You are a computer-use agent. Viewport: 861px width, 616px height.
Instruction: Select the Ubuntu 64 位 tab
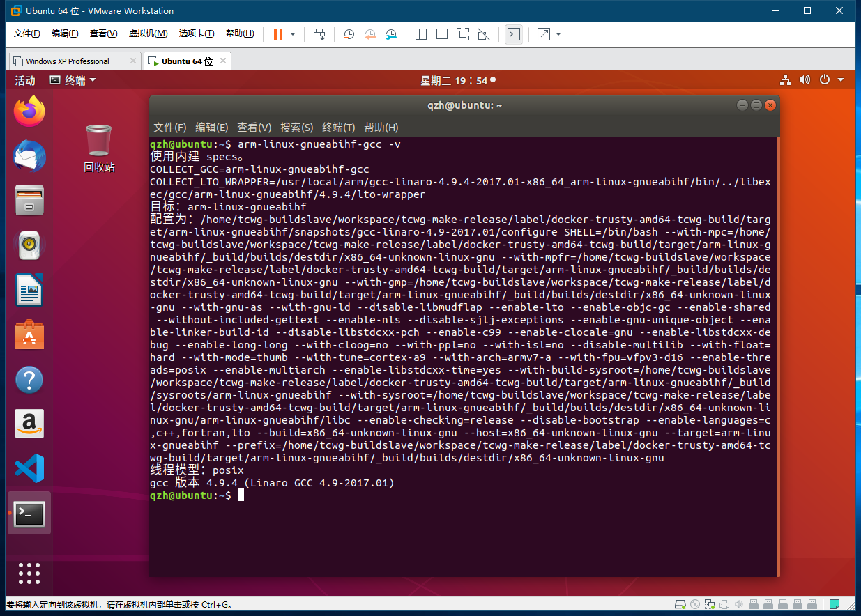187,61
